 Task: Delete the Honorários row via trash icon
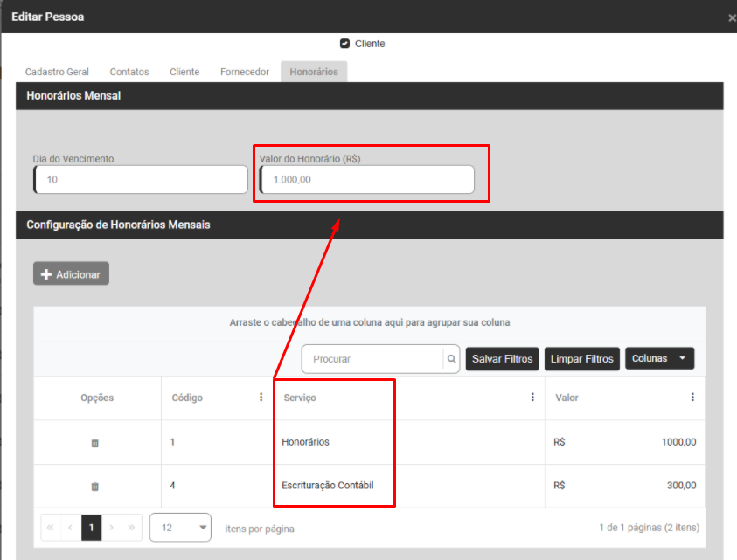click(95, 443)
